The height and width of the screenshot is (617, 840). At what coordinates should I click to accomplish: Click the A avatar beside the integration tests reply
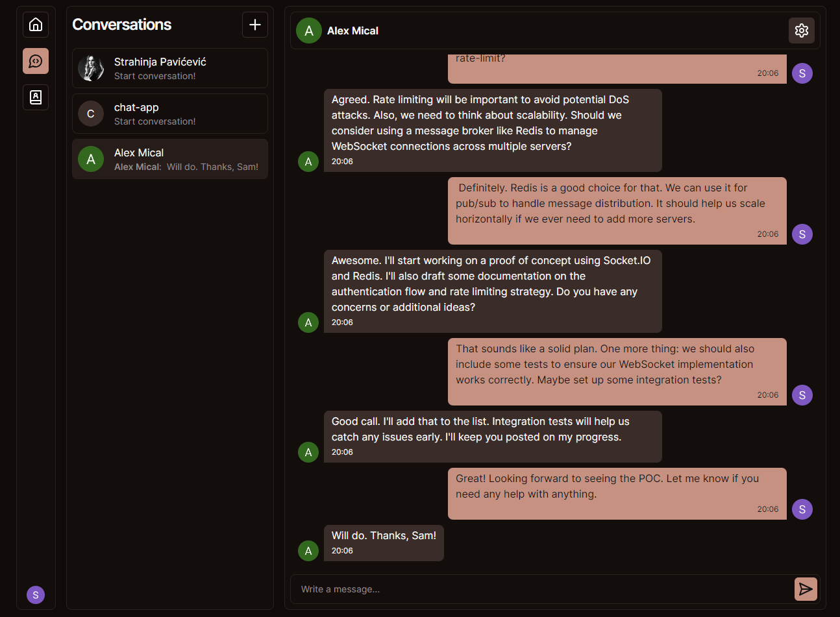coord(308,452)
